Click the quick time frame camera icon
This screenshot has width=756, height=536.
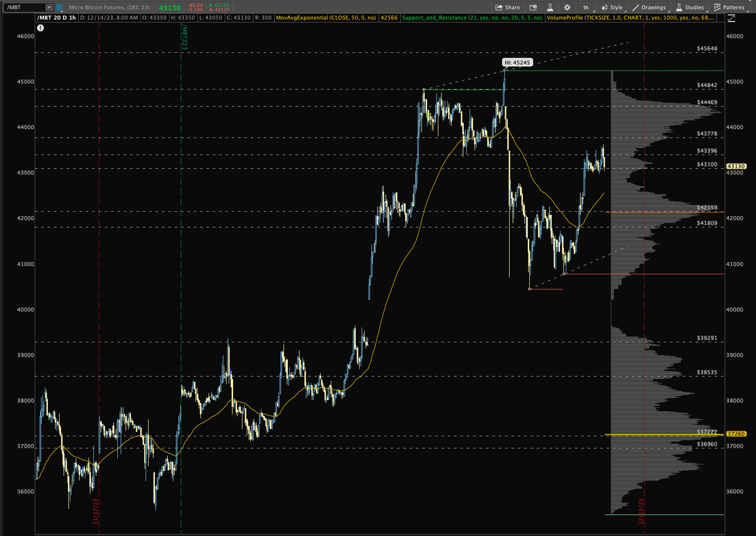[x=534, y=7]
